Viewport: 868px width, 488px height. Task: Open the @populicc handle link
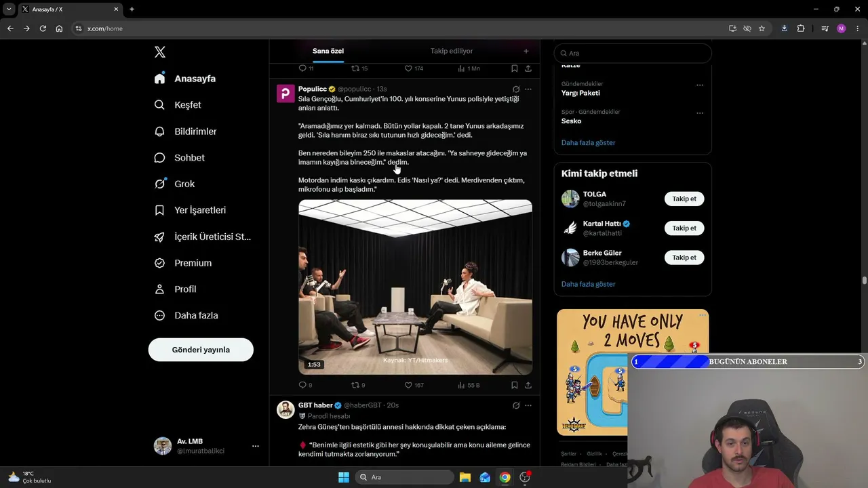pos(355,89)
